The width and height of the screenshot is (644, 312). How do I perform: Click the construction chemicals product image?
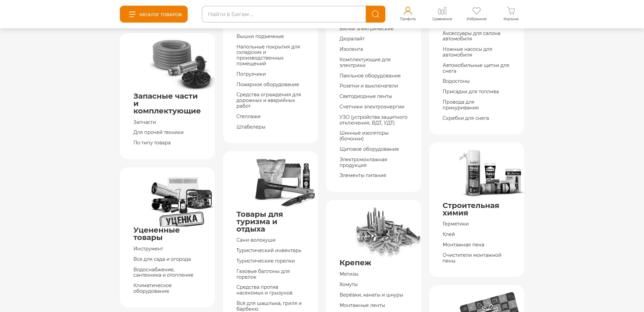(x=490, y=174)
